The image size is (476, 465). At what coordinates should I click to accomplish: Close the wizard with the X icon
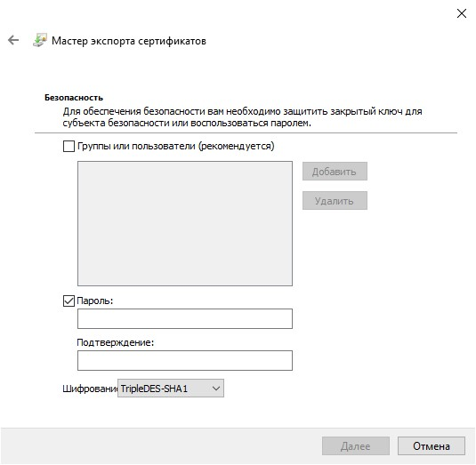click(x=462, y=13)
